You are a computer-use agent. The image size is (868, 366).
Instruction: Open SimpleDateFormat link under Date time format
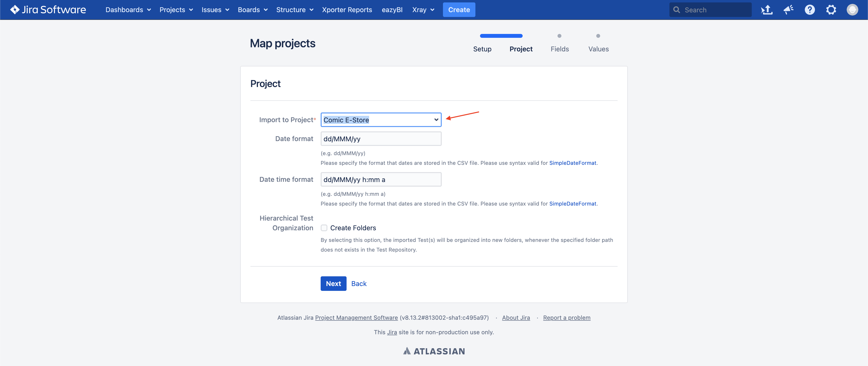pos(573,204)
